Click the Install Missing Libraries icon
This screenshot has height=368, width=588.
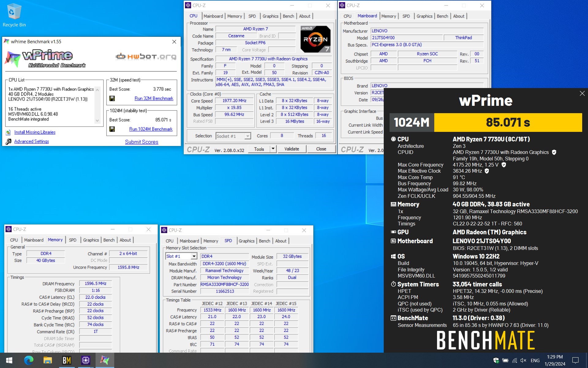[x=8, y=132]
